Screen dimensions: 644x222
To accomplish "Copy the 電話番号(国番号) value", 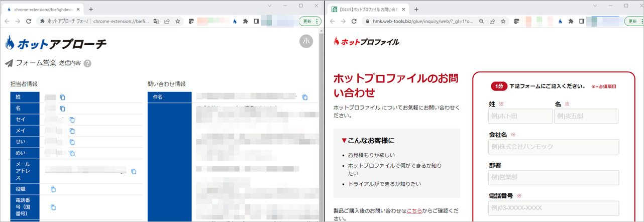I will click(53, 207).
